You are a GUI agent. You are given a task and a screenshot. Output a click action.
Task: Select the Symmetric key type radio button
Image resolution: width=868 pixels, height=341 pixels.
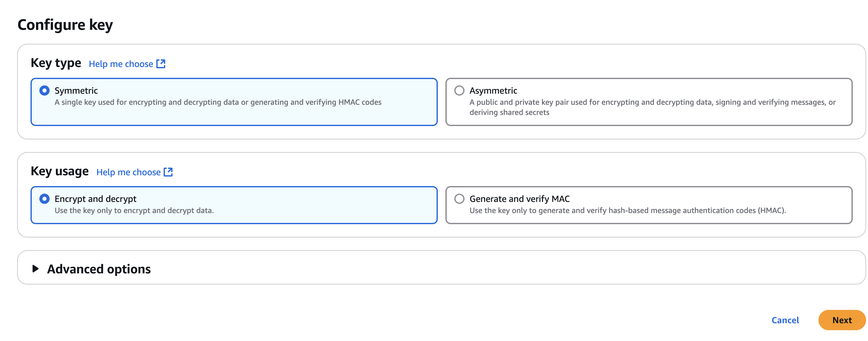(44, 90)
